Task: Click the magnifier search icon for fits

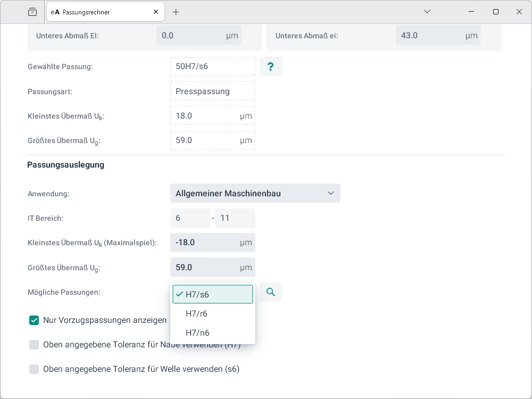Action: click(x=271, y=292)
